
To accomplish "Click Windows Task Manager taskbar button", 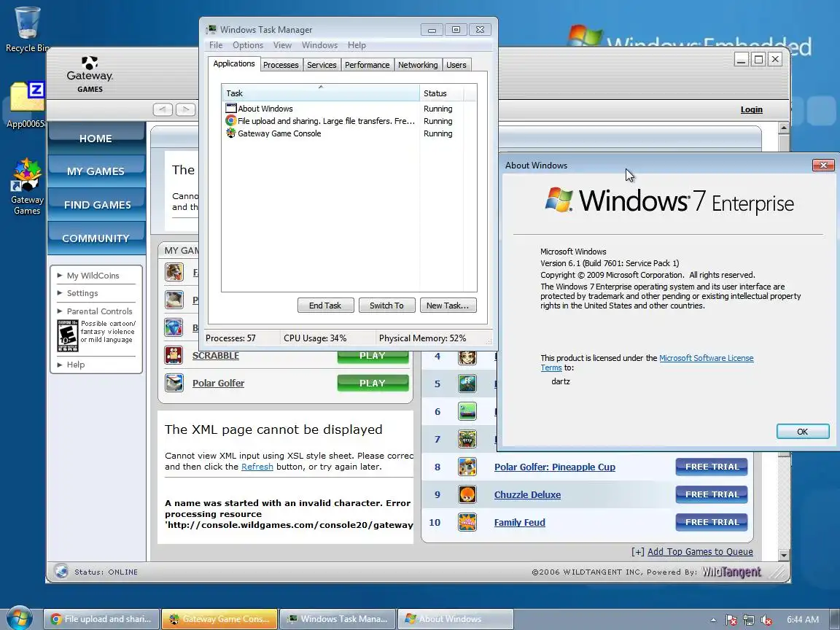I will click(338, 619).
